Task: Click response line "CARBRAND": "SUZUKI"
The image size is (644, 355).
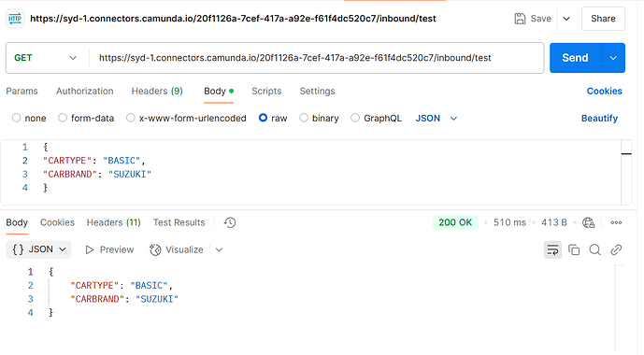Action: [x=124, y=299]
